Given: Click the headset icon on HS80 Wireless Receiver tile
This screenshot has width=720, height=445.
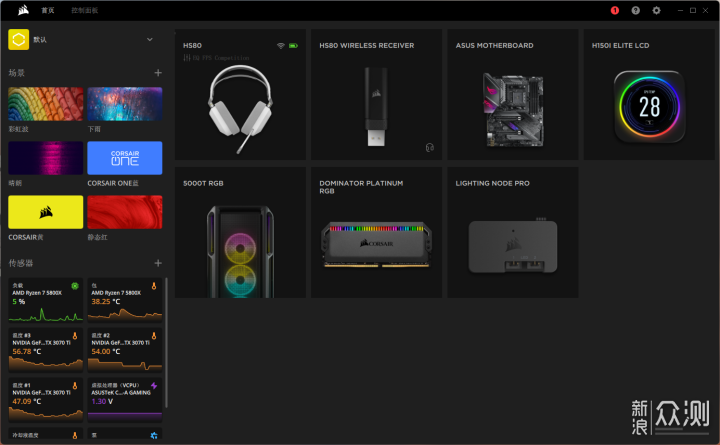Looking at the screenshot, I should pos(429,147).
